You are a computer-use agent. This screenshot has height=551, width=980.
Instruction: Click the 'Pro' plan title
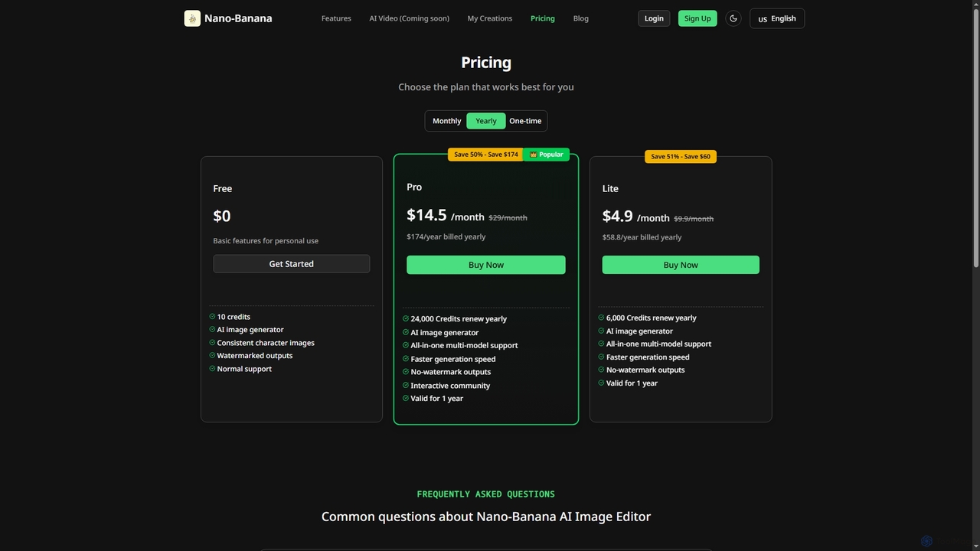pos(414,187)
